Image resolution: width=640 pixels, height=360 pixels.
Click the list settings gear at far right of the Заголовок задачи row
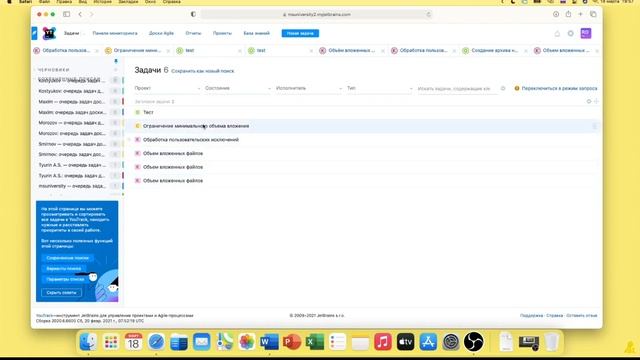point(589,101)
